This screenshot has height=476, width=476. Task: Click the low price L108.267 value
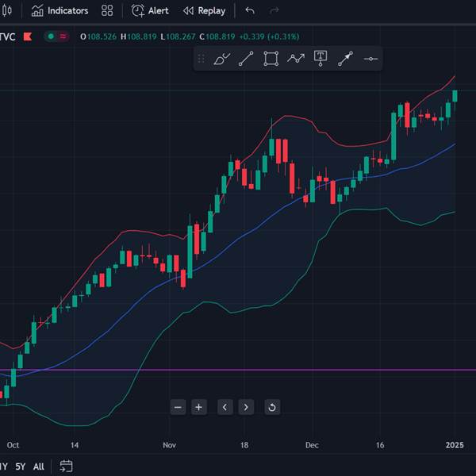(x=178, y=36)
